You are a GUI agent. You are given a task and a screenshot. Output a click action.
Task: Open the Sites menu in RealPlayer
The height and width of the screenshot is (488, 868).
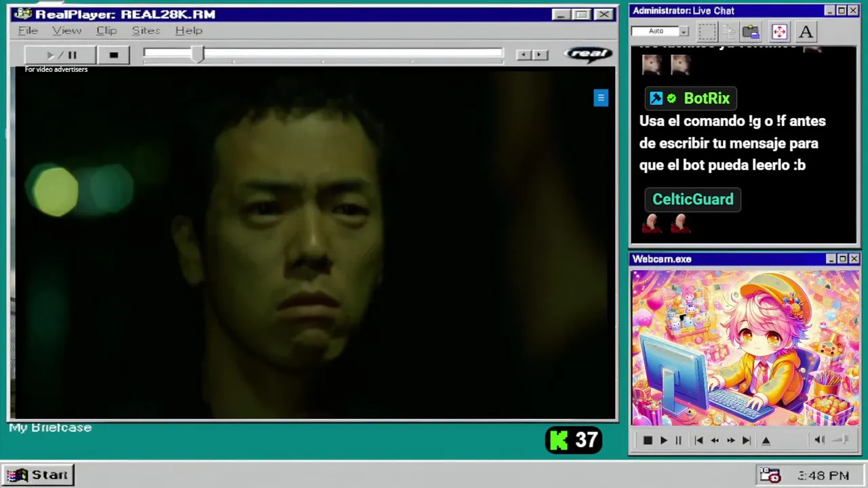(x=146, y=30)
